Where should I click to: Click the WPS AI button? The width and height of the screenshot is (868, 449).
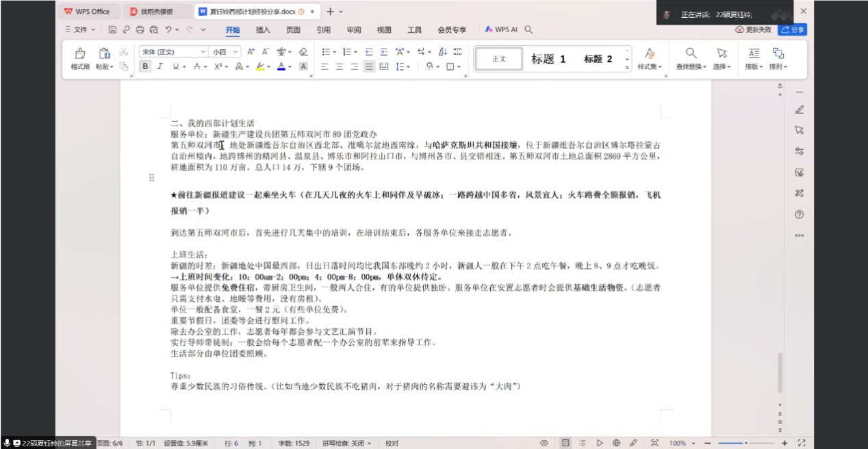point(501,30)
